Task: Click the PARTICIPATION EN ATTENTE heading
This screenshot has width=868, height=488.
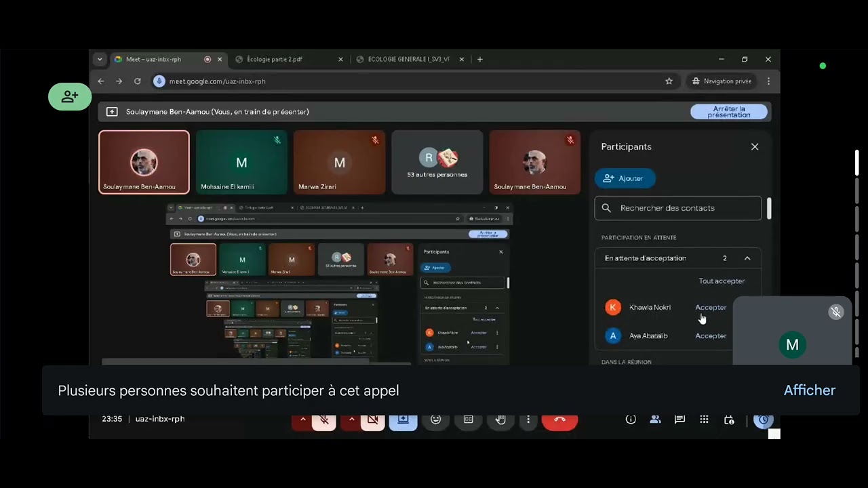Action: 639,238
